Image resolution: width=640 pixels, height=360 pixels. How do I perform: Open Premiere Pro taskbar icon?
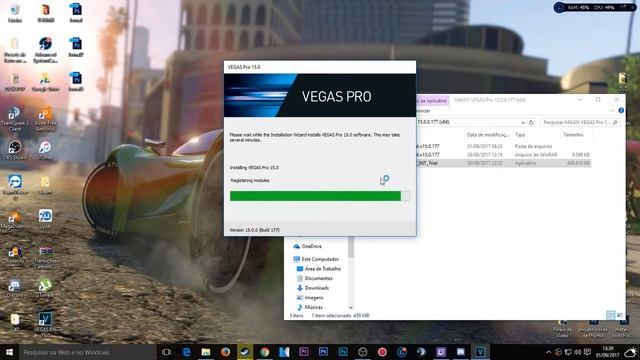304,352
